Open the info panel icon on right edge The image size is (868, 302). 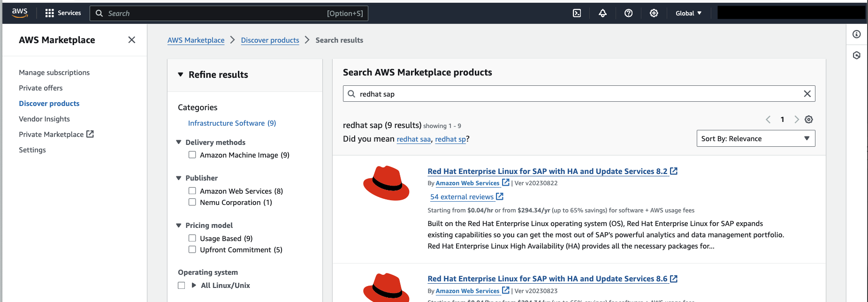click(857, 34)
